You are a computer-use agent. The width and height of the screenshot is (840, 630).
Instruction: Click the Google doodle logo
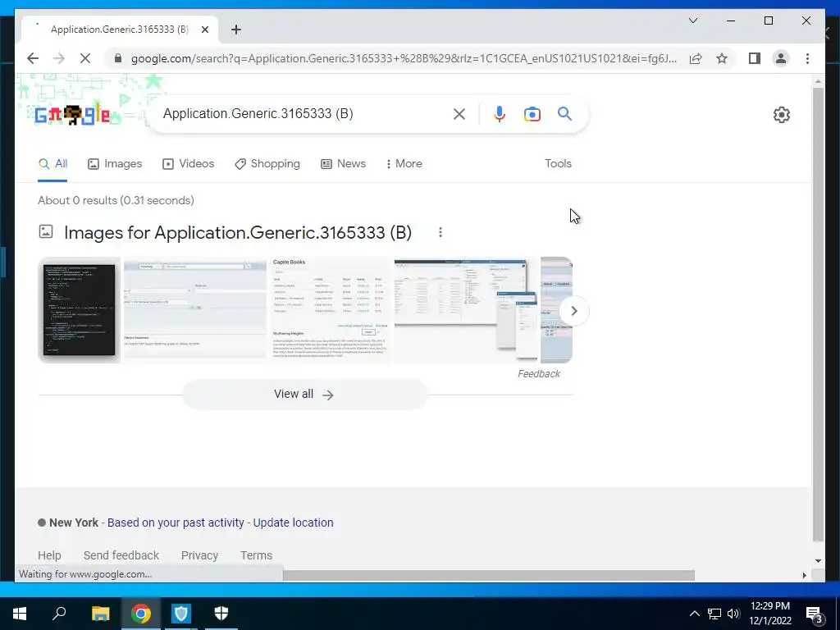coord(73,115)
